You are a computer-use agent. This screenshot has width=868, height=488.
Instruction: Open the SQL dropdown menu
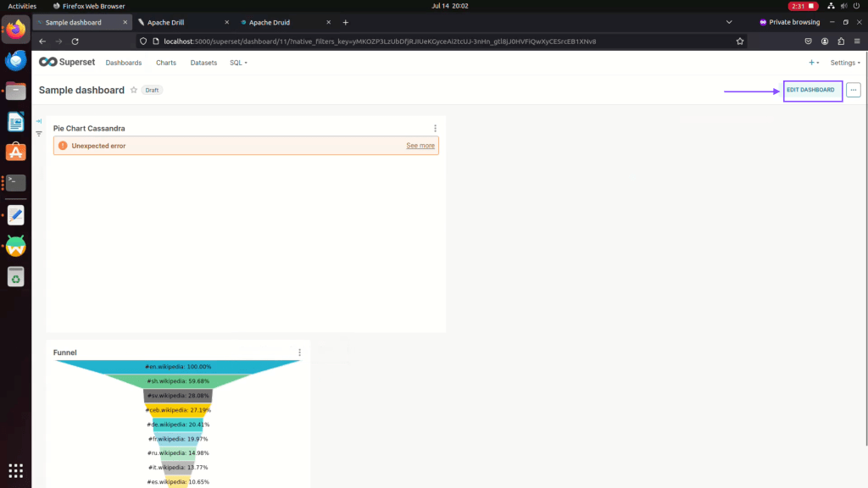(x=238, y=63)
